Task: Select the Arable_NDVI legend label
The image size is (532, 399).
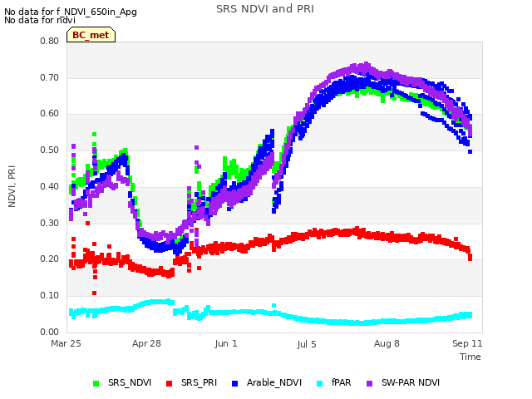Action: point(274,382)
